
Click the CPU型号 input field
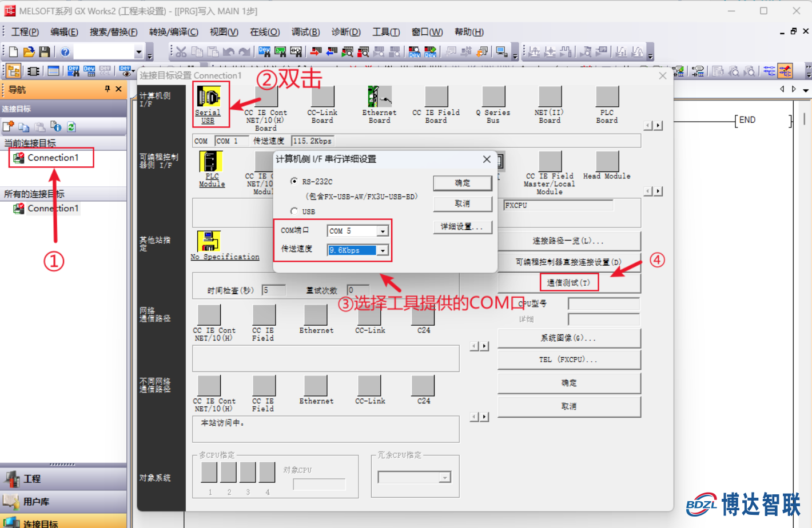click(x=604, y=303)
